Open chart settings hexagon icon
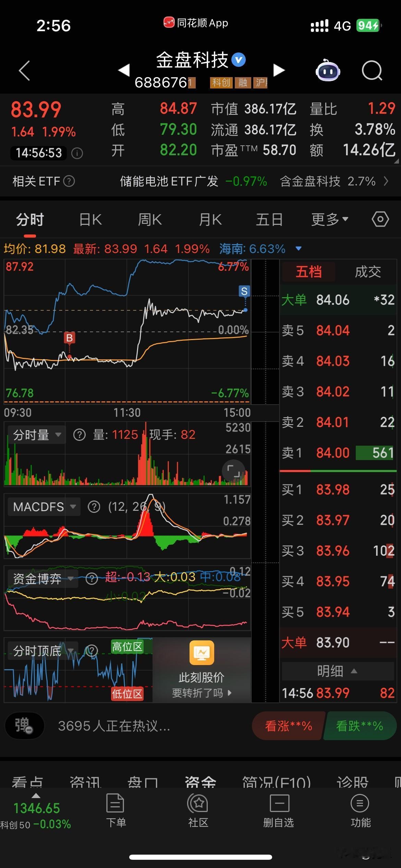Viewport: 401px width, 868px height. pyautogui.click(x=380, y=219)
